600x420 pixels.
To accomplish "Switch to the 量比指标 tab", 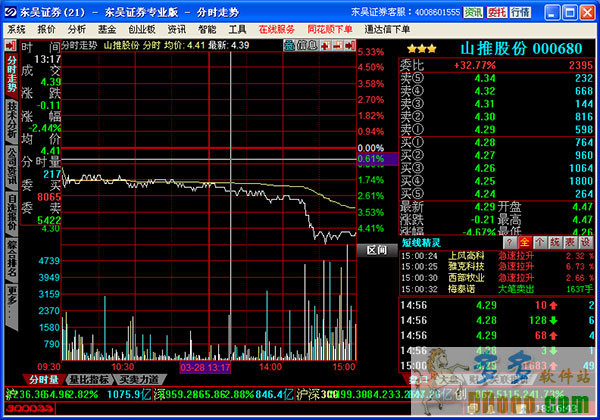I will click(x=89, y=379).
